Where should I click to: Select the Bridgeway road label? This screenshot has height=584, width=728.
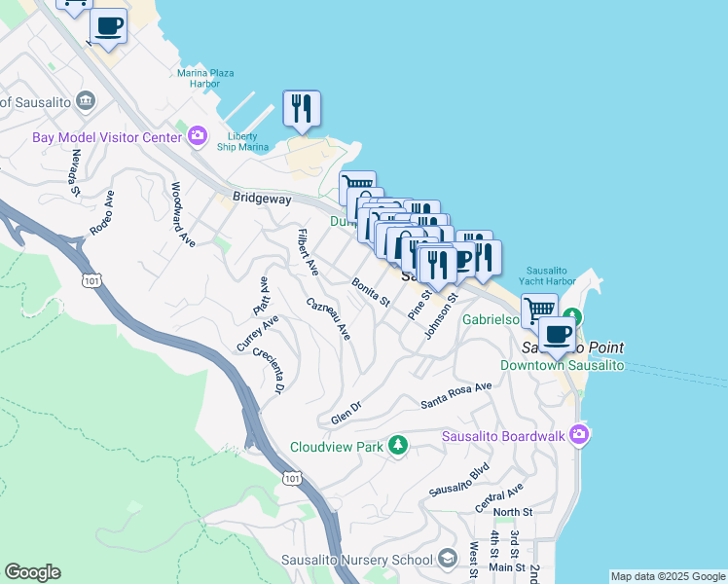(262, 198)
